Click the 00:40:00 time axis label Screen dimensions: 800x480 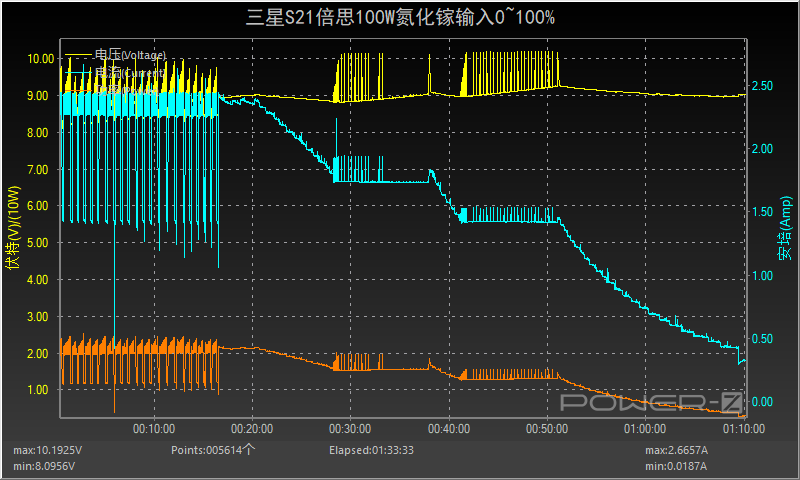[x=449, y=429]
